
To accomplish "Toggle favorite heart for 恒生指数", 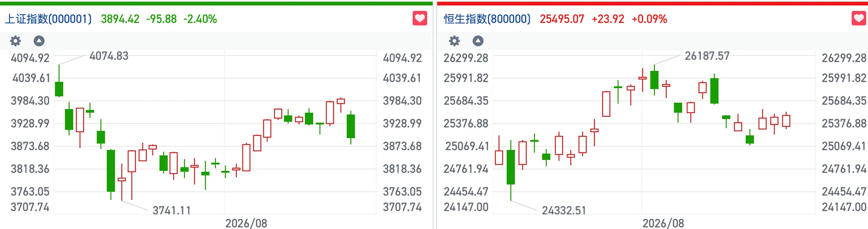I will pos(859,18).
